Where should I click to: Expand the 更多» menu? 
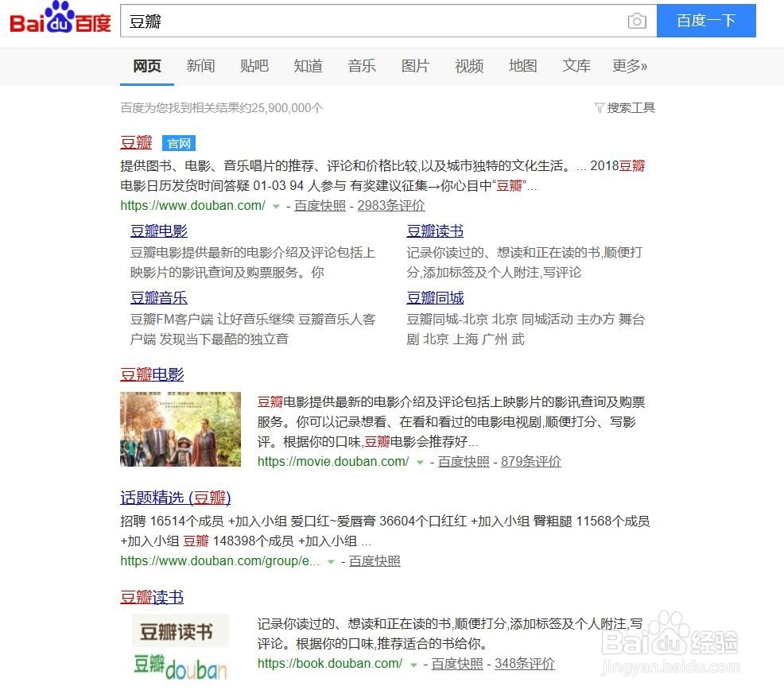click(630, 66)
